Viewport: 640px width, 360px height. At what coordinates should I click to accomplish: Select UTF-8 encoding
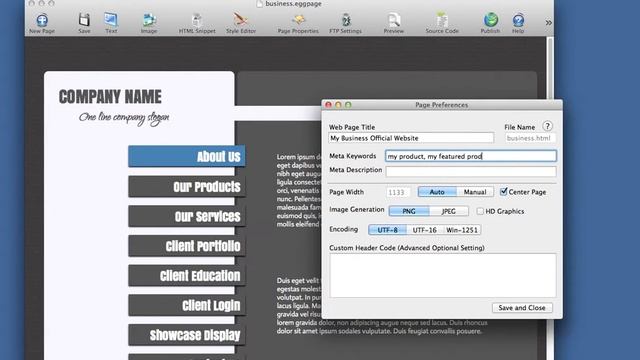click(x=387, y=230)
